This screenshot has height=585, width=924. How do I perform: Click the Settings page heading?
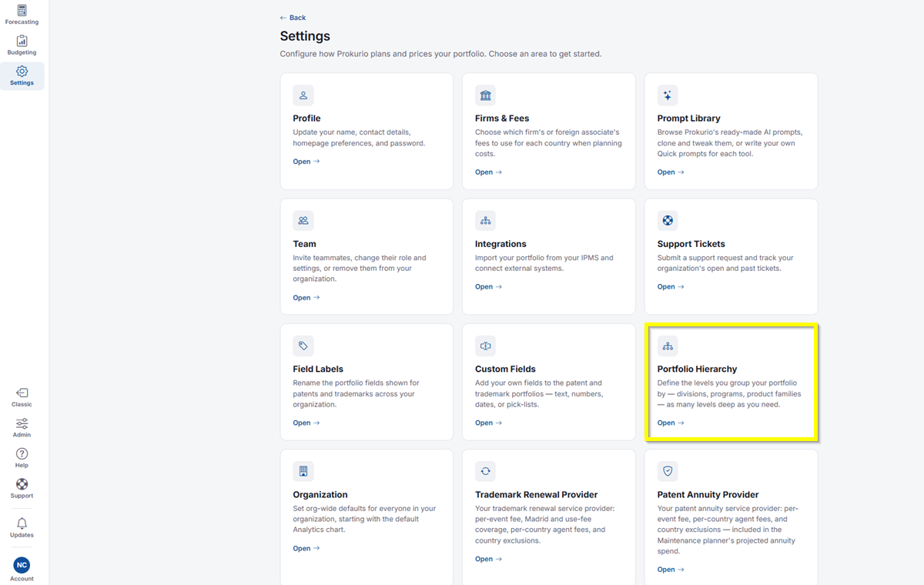point(305,36)
